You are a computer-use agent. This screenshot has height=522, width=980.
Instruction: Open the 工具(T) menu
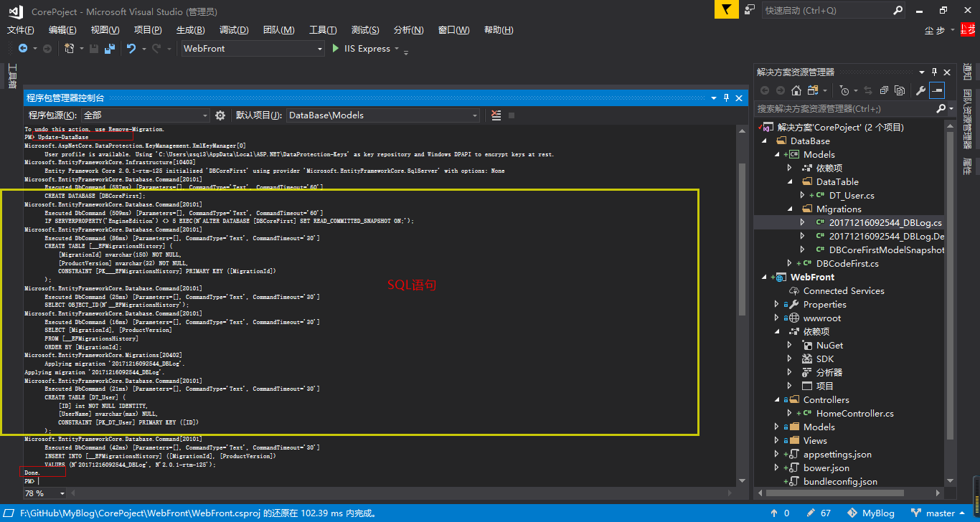(x=323, y=30)
